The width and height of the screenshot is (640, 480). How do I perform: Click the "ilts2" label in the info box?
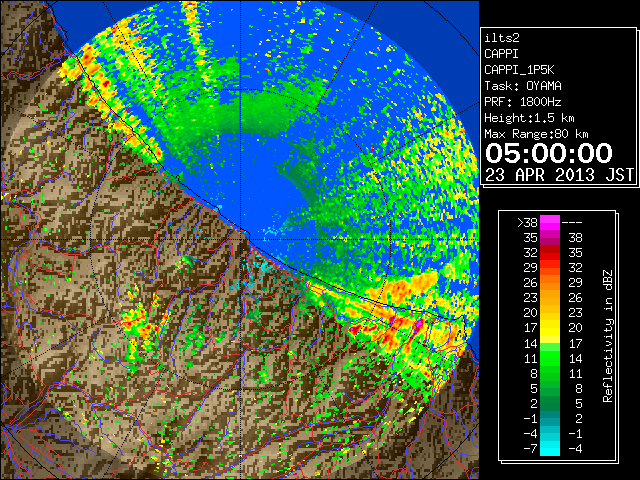502,38
